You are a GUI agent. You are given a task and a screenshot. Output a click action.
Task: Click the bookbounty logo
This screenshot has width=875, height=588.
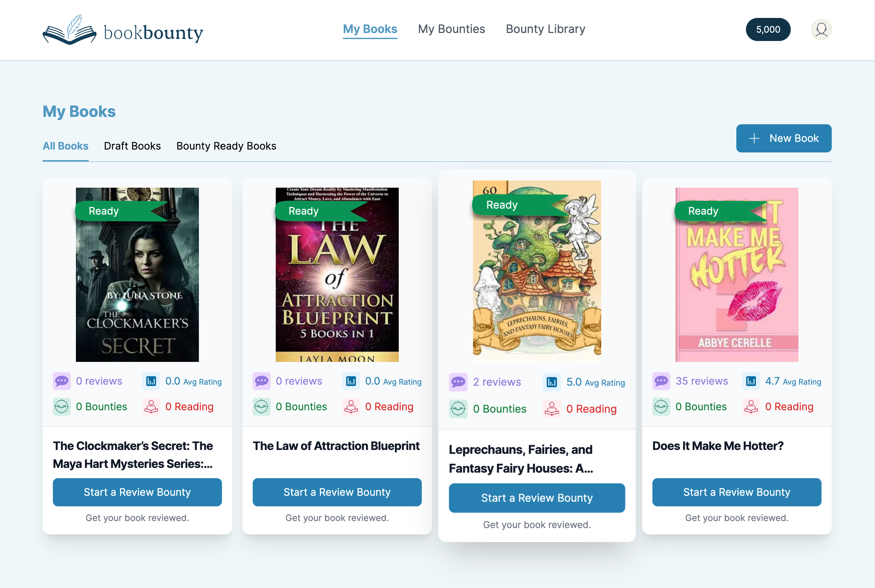tap(123, 30)
